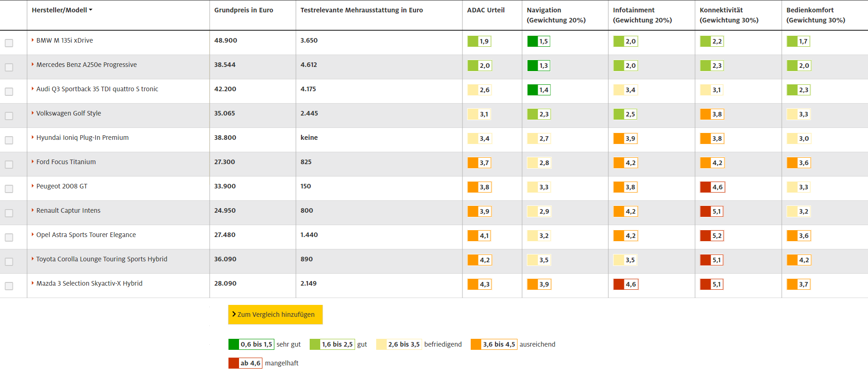This screenshot has height=370, width=868.
Task: Click the Mazda Mehrausstattung value 2.149
Action: pos(309,283)
